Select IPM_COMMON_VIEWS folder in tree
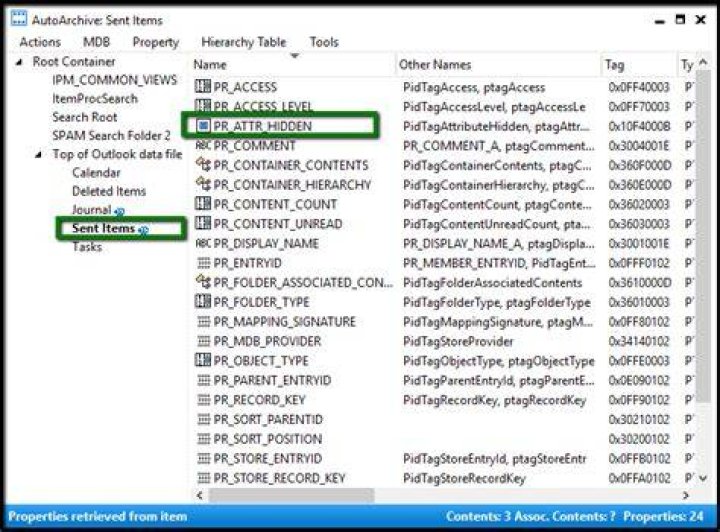The height and width of the screenshot is (532, 720). tap(114, 80)
